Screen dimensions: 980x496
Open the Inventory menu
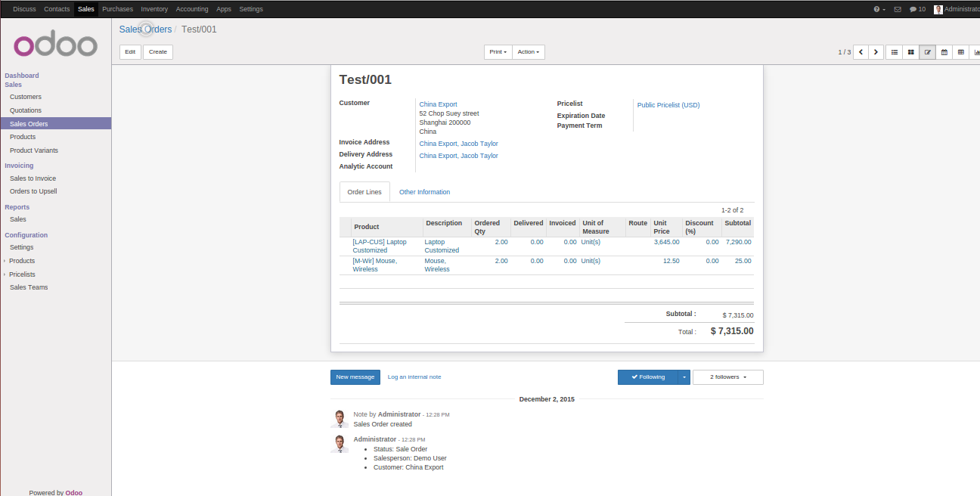click(154, 9)
